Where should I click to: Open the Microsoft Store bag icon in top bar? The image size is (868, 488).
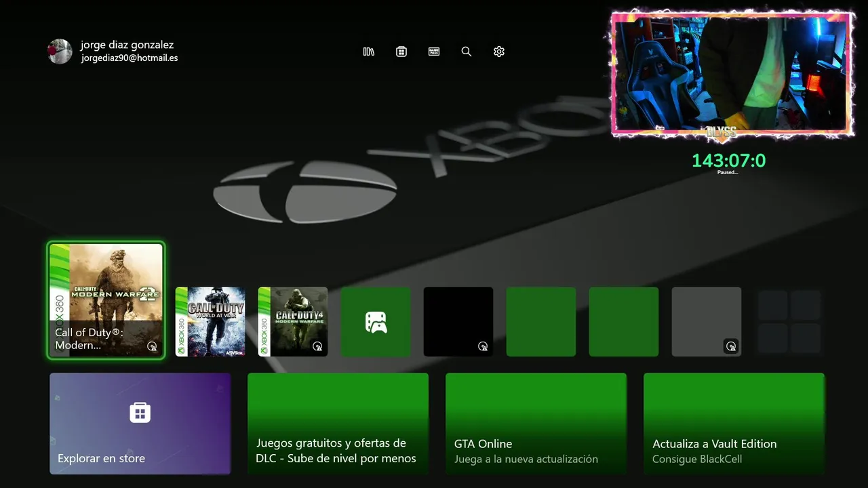401,52
